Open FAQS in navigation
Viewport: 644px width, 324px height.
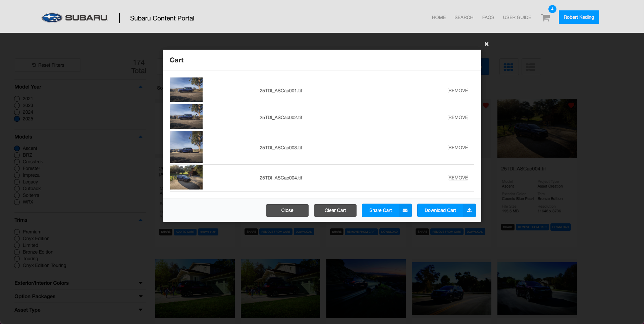pos(488,17)
